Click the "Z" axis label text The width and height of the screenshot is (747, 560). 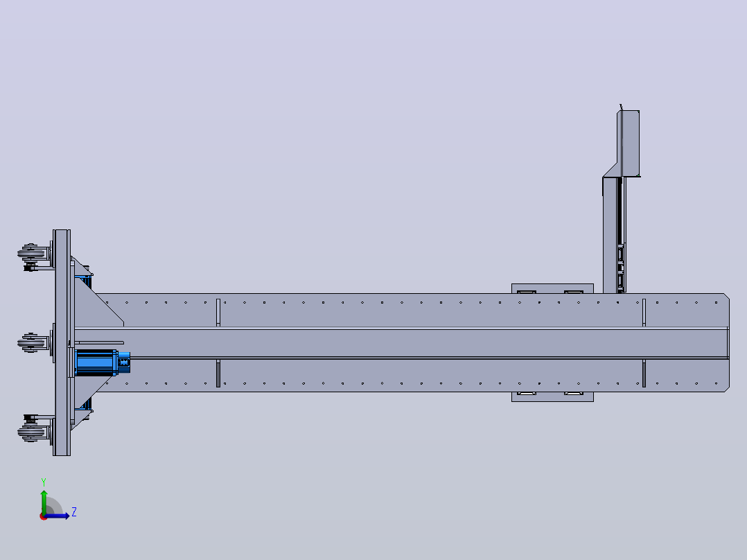[74, 512]
